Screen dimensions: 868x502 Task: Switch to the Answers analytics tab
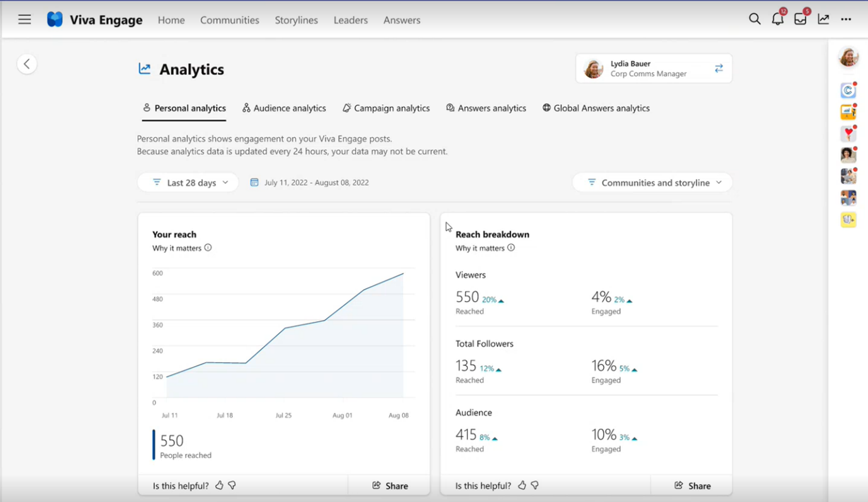coord(486,108)
